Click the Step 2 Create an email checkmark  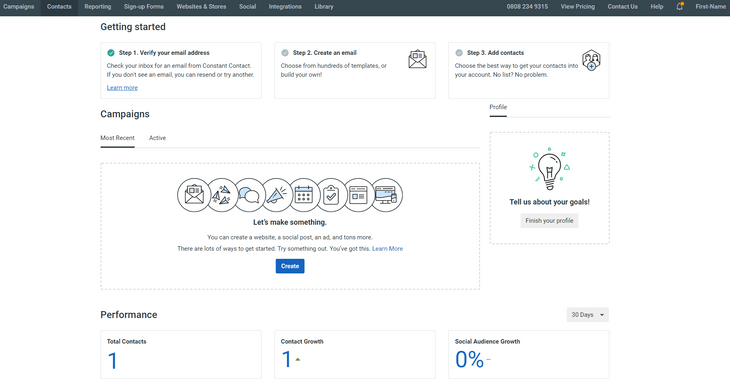point(285,53)
